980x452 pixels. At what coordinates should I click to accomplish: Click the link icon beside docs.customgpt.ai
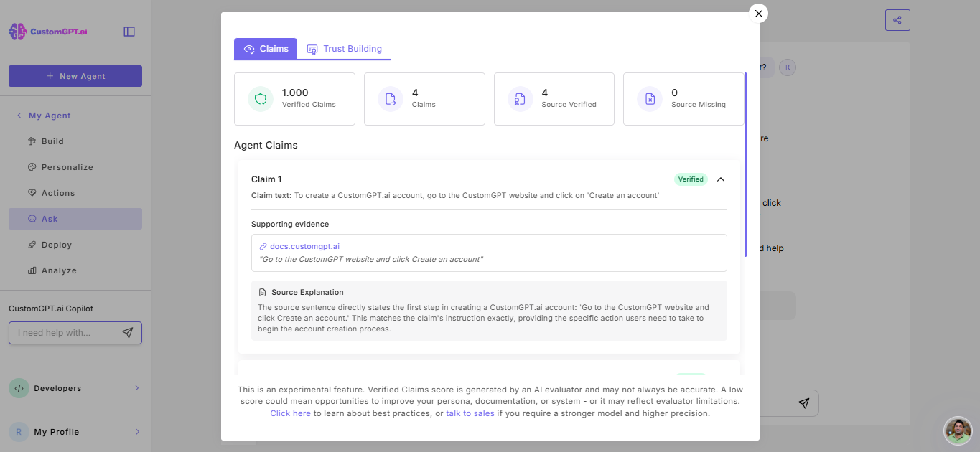tap(263, 246)
